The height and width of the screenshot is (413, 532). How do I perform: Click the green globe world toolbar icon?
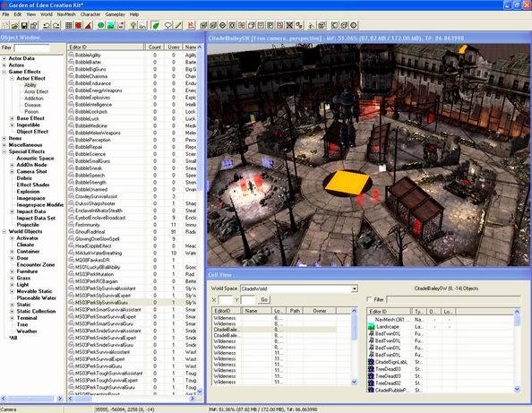click(101, 25)
